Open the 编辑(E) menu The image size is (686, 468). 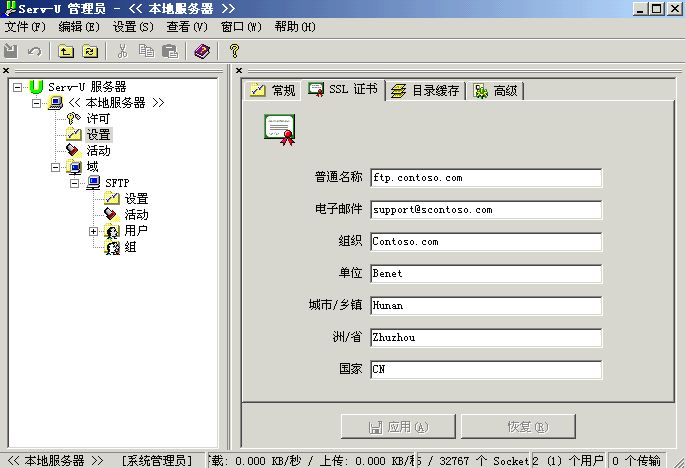79,27
